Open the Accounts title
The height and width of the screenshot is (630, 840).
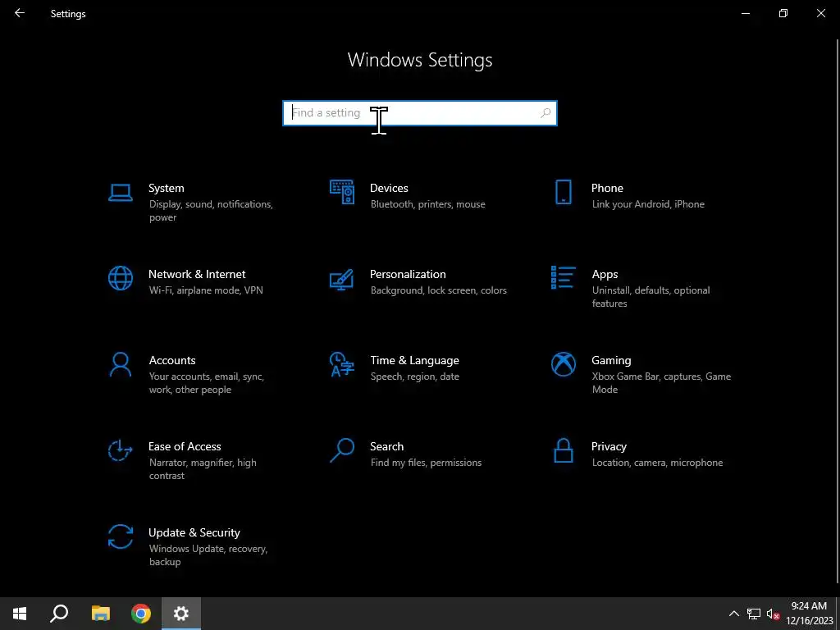(x=172, y=361)
